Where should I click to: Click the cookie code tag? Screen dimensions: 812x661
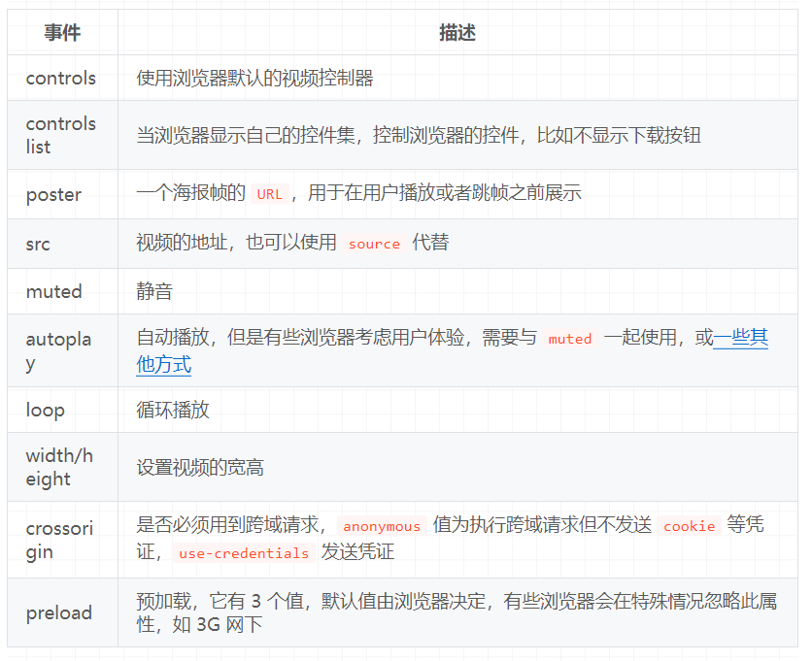pos(689,526)
